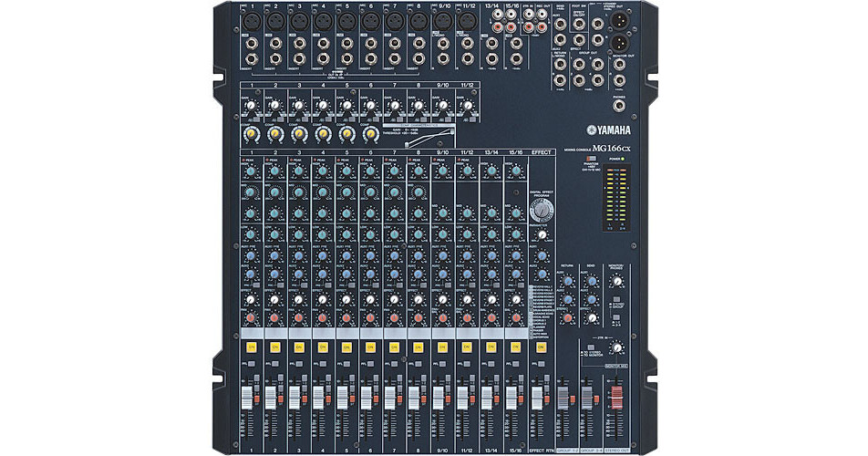The width and height of the screenshot is (868, 456).
Task: Move the EFFECT RTN fader
Action: pyautogui.click(x=536, y=398)
